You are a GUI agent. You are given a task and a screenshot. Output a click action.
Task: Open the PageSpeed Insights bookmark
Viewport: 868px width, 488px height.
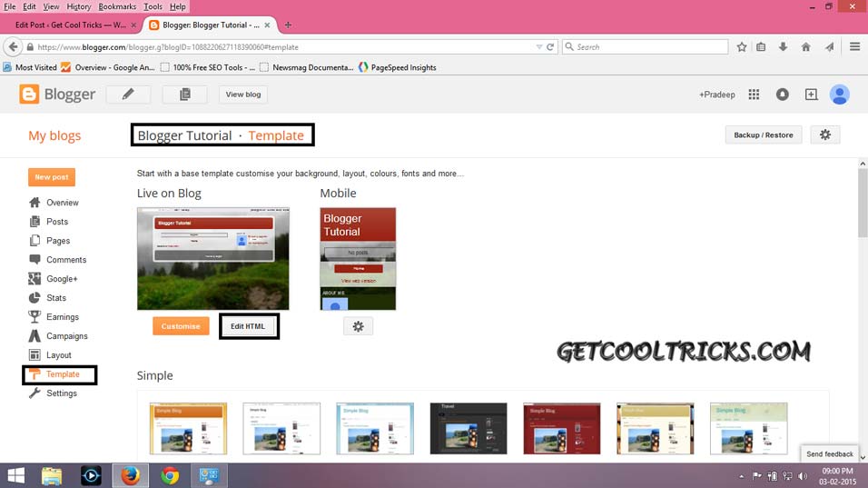[397, 67]
